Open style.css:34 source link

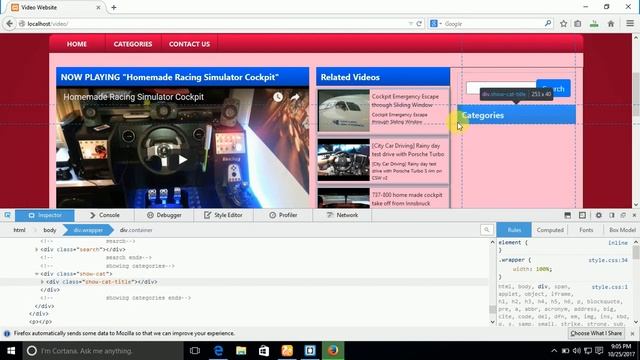[608, 260]
